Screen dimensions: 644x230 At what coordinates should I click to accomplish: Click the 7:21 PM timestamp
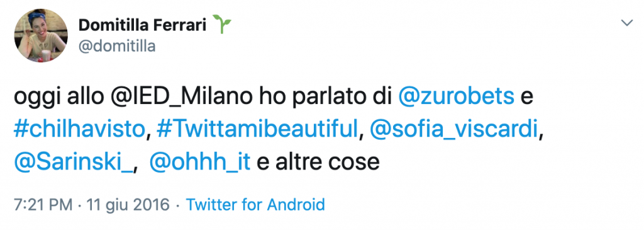pyautogui.click(x=43, y=205)
